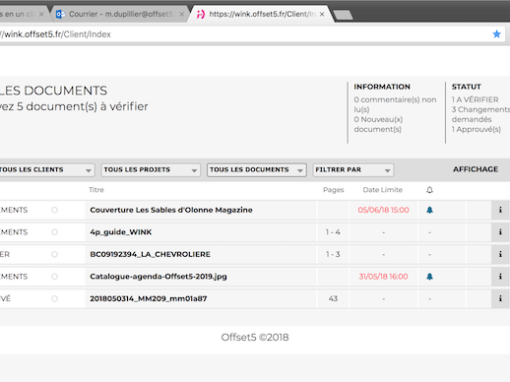Viewport: 510px width, 382px height.
Task: Click the page range 1 - 3
Action: tap(333, 254)
